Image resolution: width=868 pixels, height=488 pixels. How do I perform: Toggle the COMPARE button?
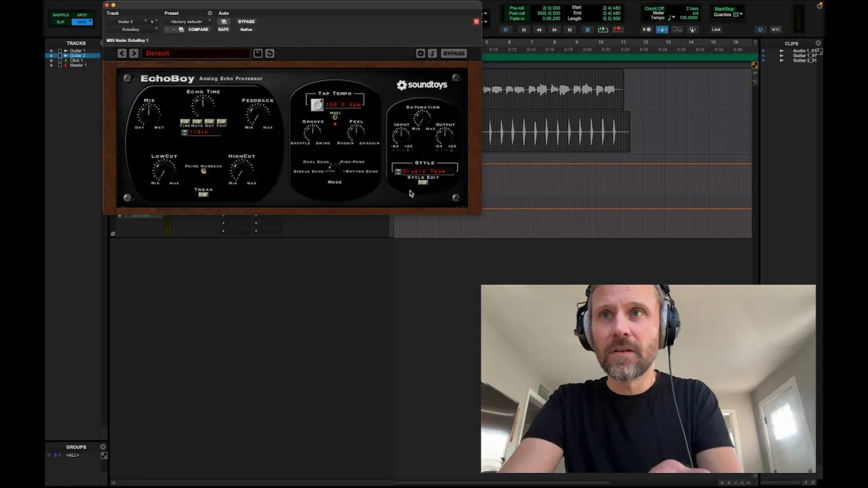[x=199, y=29]
